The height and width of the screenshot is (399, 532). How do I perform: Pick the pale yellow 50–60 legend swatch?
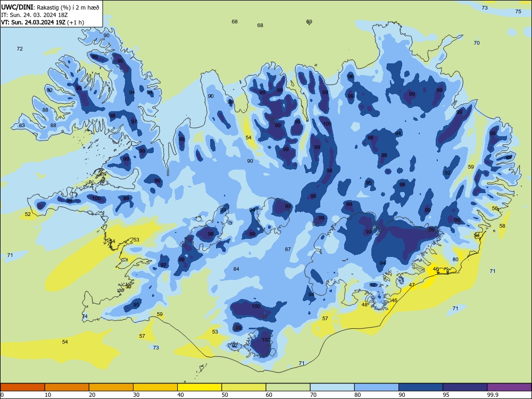coord(244,387)
